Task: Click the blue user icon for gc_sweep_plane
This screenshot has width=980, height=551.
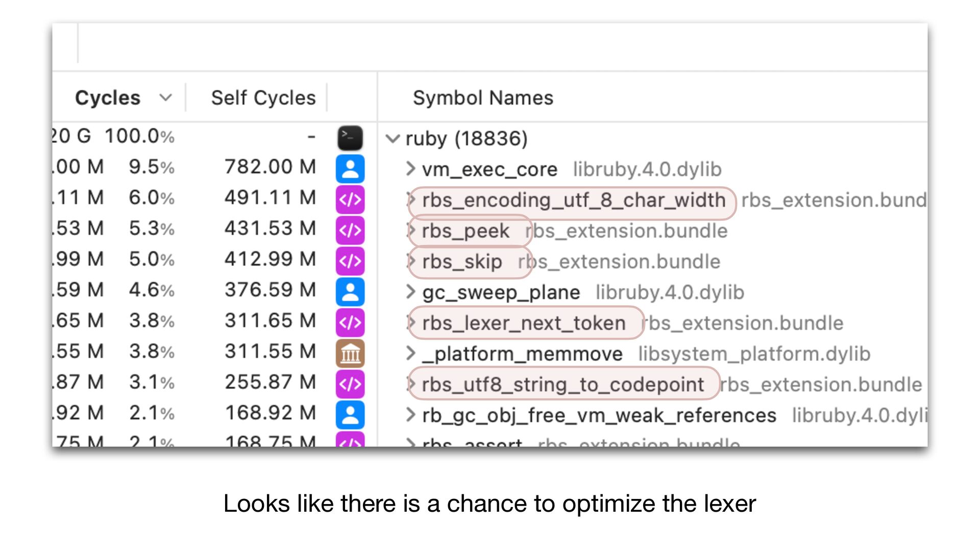Action: pos(350,292)
